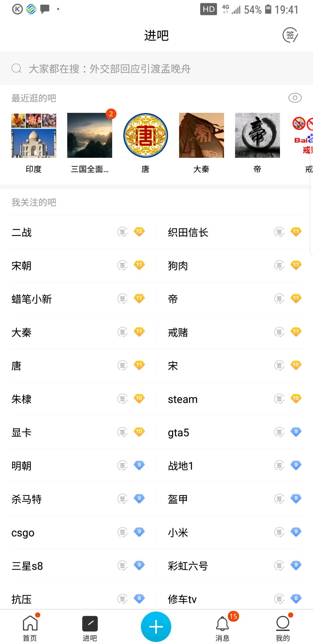Tap the sign-in icon beside 蜡笔小新
Image resolution: width=313 pixels, height=644 pixels.
click(123, 299)
